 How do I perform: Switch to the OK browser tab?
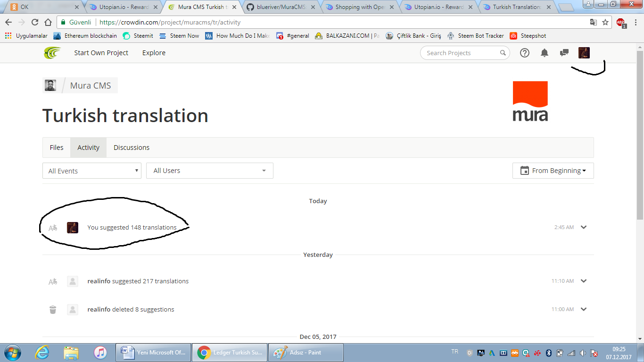click(43, 7)
